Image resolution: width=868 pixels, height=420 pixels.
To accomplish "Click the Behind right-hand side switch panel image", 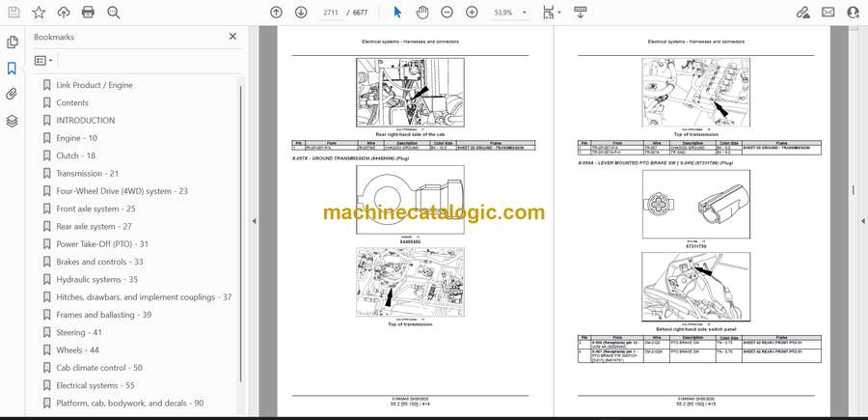I will (695, 287).
